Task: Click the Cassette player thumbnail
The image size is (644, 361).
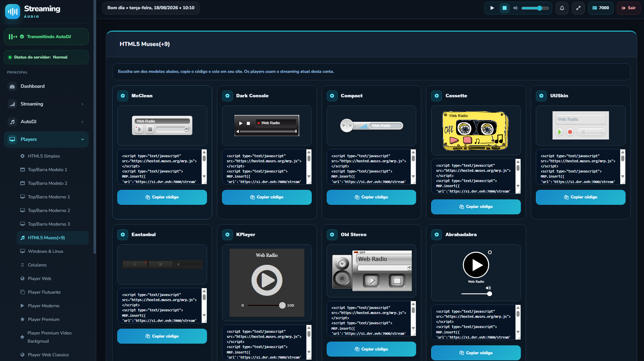Action: [x=476, y=131]
